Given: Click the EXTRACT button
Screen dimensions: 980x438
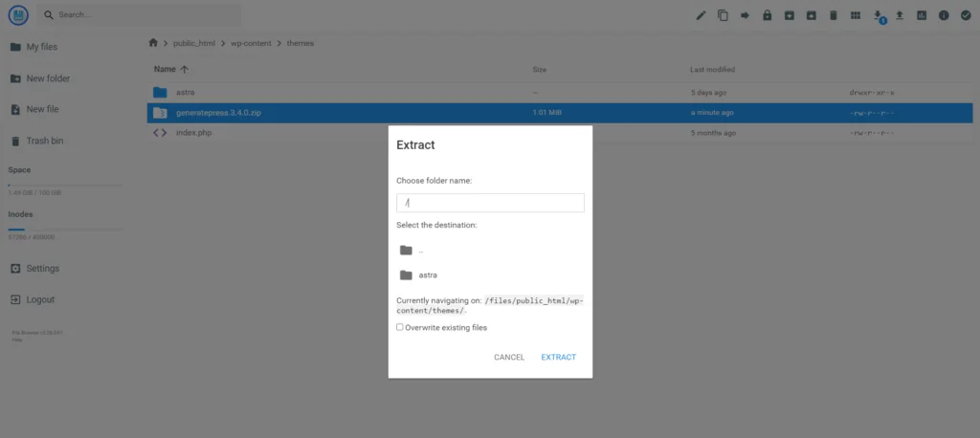Looking at the screenshot, I should pos(559,358).
